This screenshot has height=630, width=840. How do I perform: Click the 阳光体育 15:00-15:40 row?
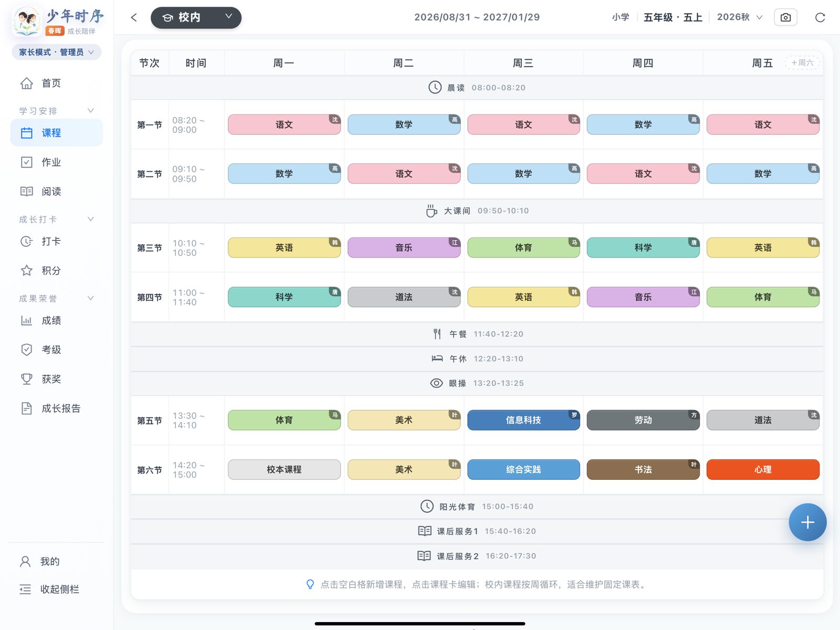pos(477,507)
